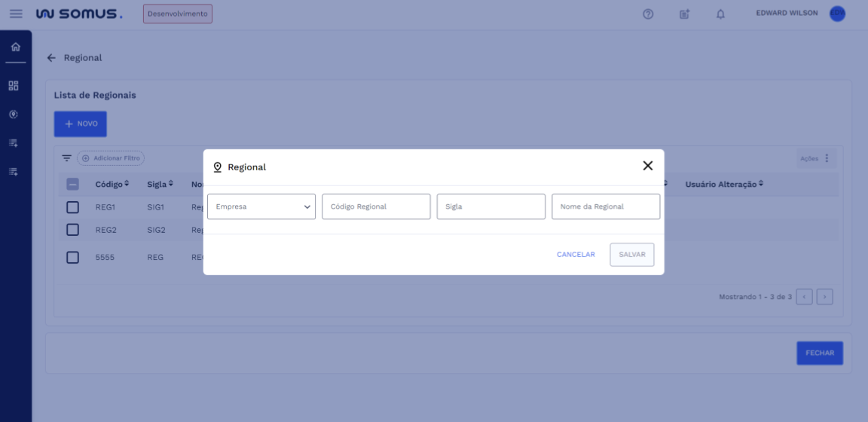The height and width of the screenshot is (422, 868).
Task: Focus the Nome da Regional field
Action: [605, 206]
